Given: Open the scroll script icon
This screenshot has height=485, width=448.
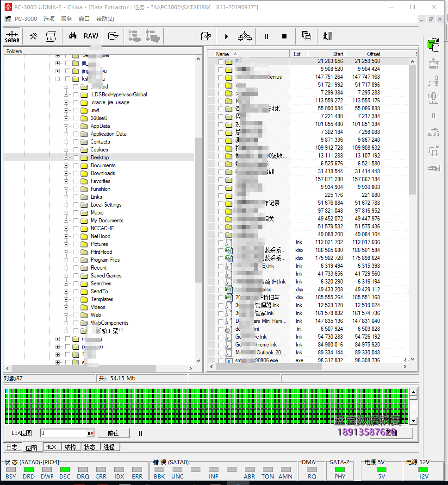Looking at the screenshot, I should point(50,36).
